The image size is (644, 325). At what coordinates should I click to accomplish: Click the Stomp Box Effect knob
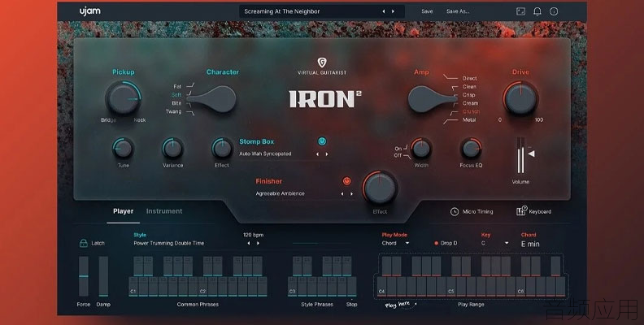(222, 148)
